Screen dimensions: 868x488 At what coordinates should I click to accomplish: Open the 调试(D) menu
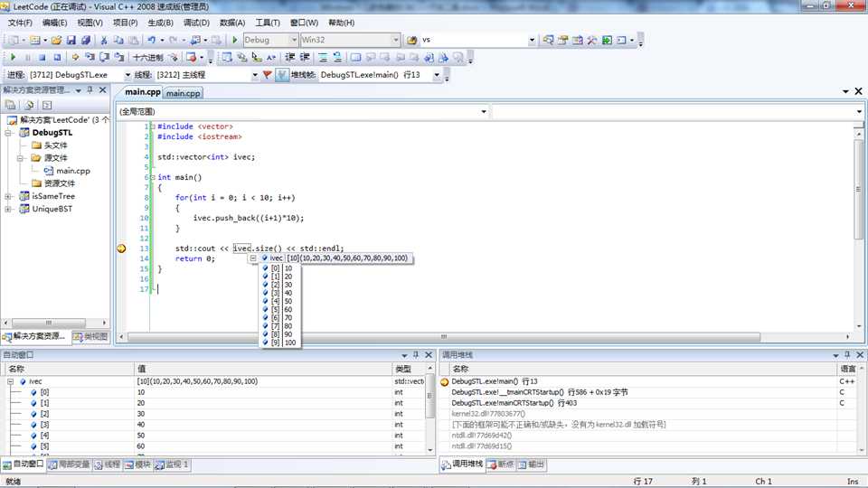[x=196, y=23]
